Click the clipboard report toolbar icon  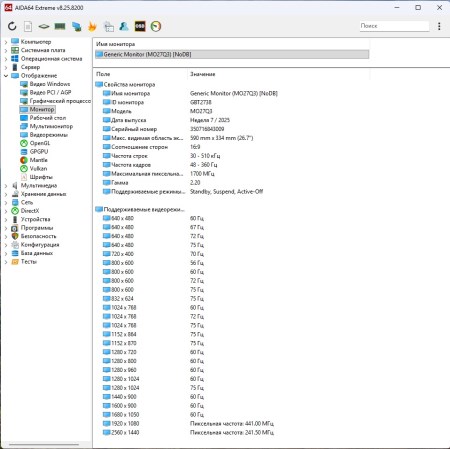108,26
